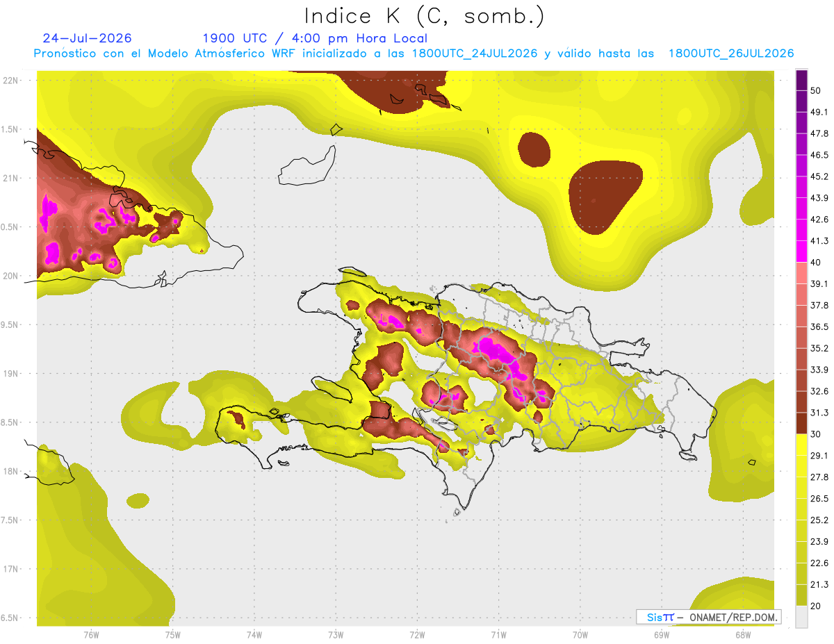Click the '17N' latitude label
Image resolution: width=834 pixels, height=644 pixels.
coord(10,569)
